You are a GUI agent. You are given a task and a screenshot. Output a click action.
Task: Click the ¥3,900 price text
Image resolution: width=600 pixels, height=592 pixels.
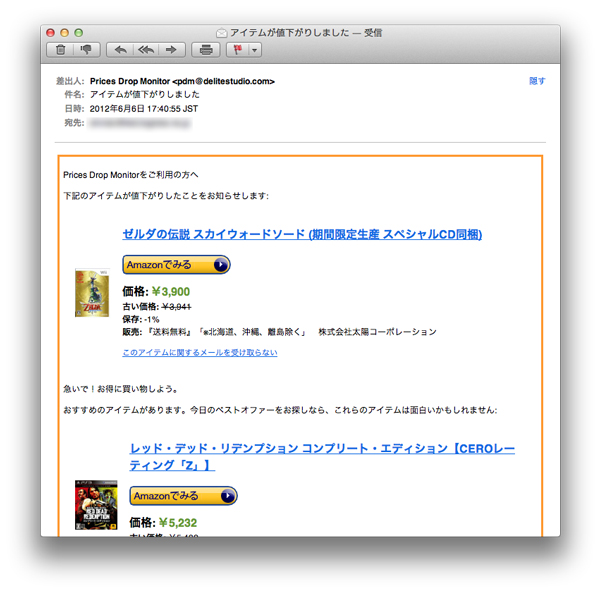tap(171, 292)
